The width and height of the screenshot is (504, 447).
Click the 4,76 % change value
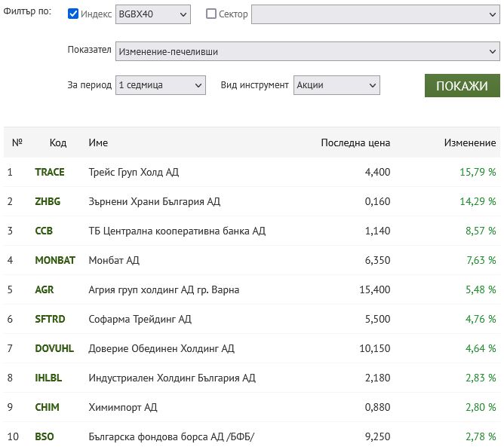tap(481, 319)
